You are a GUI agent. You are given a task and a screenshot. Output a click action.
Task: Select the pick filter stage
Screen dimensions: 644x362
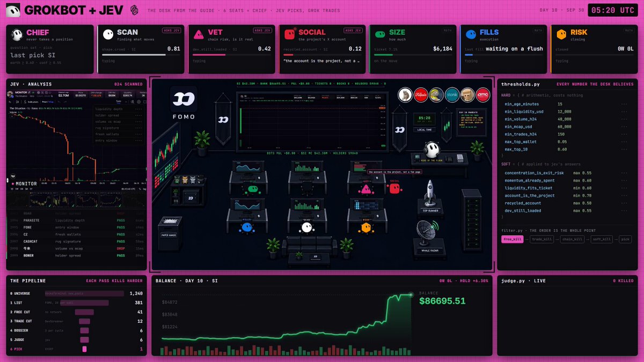[x=625, y=239]
